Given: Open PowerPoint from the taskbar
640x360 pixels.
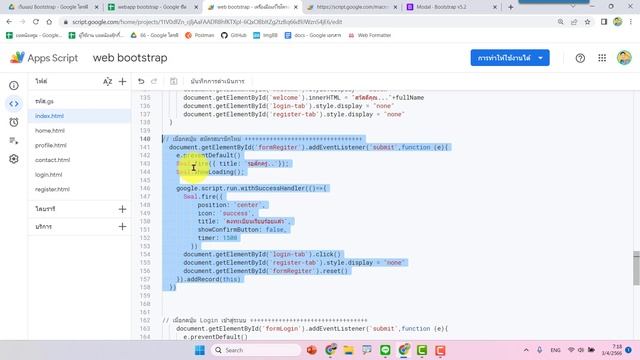Looking at the screenshot, I should [312, 350].
